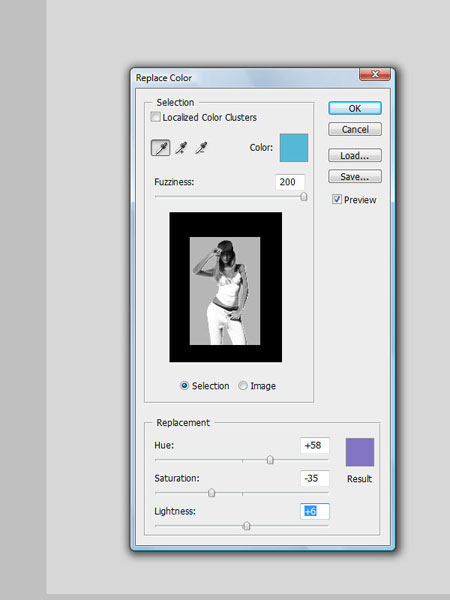Enable Localized Color Clusters checkbox

point(155,117)
